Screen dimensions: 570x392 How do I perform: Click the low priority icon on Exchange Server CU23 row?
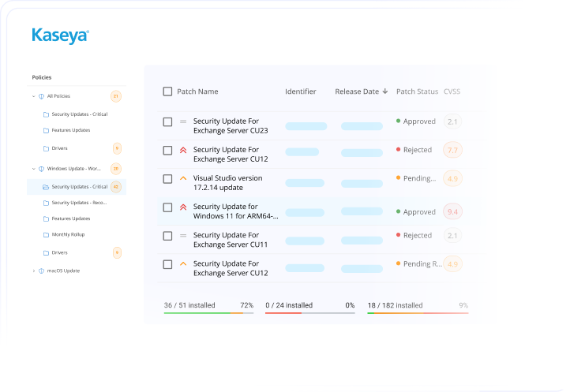pos(183,121)
